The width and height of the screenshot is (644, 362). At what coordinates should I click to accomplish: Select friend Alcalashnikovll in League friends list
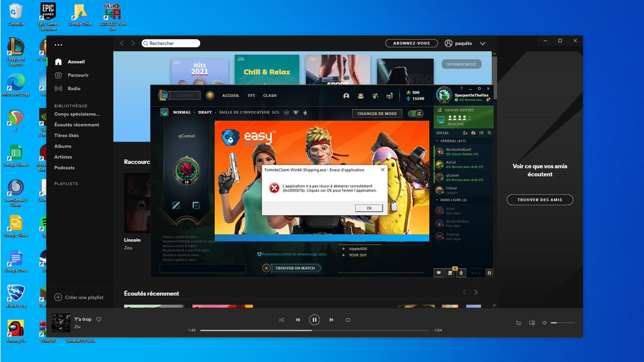click(464, 152)
